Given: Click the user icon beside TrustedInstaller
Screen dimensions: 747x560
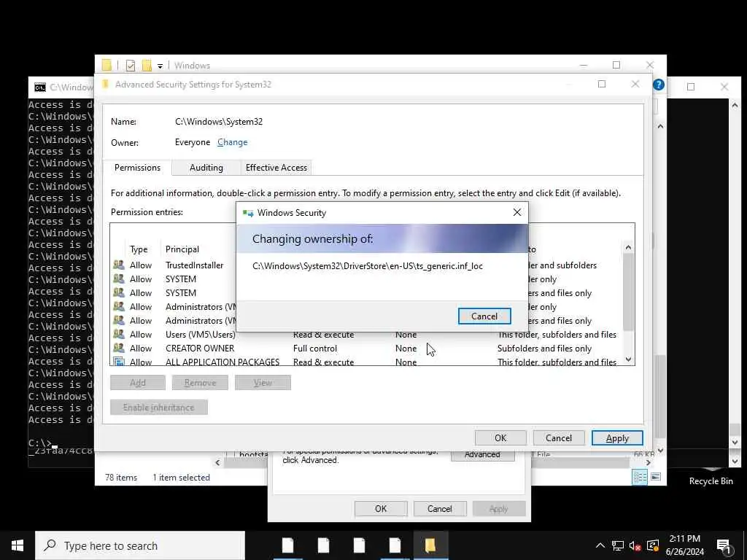Looking at the screenshot, I should point(119,265).
